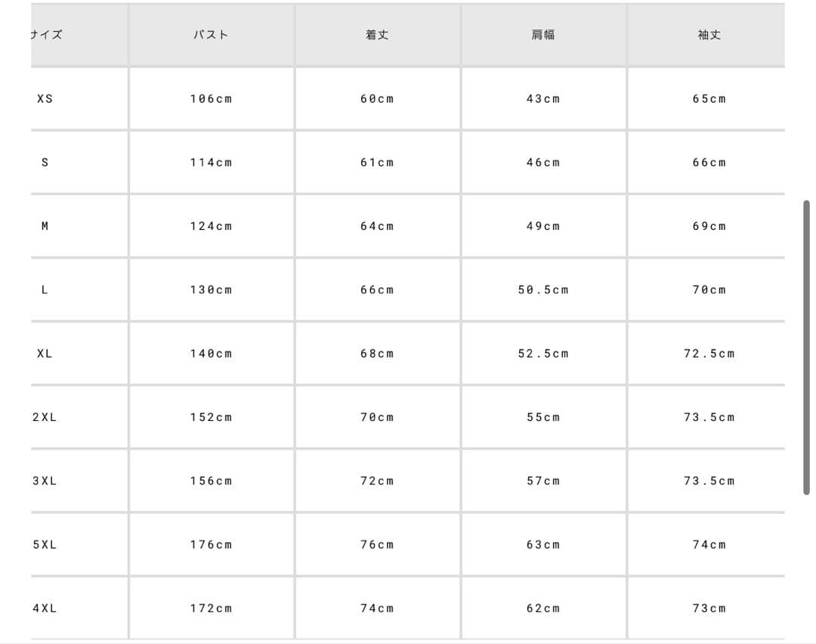This screenshot has width=816, height=644.
Task: Click the 袖丈 column header
Action: [x=709, y=35]
